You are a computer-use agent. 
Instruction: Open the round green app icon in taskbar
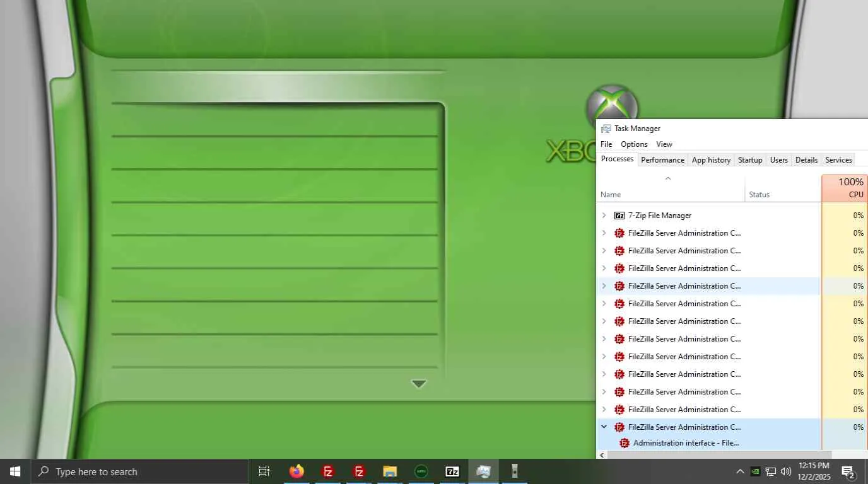(x=421, y=471)
